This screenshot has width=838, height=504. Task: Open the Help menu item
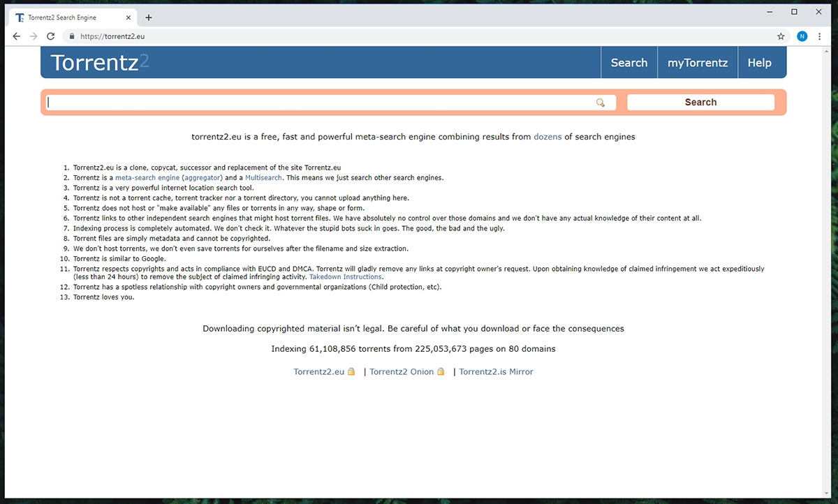pyautogui.click(x=759, y=63)
